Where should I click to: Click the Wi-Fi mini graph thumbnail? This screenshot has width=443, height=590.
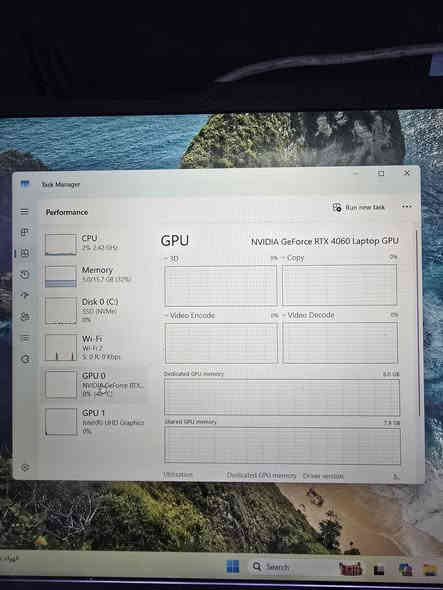click(61, 348)
